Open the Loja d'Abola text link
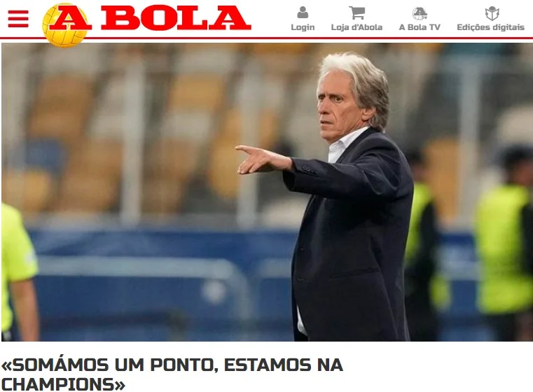 click(x=357, y=27)
